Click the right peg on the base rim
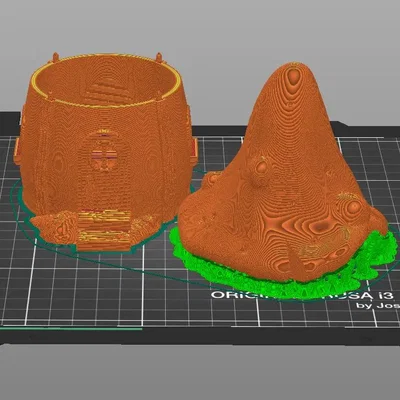This screenshot has width=400, height=400. [159, 57]
